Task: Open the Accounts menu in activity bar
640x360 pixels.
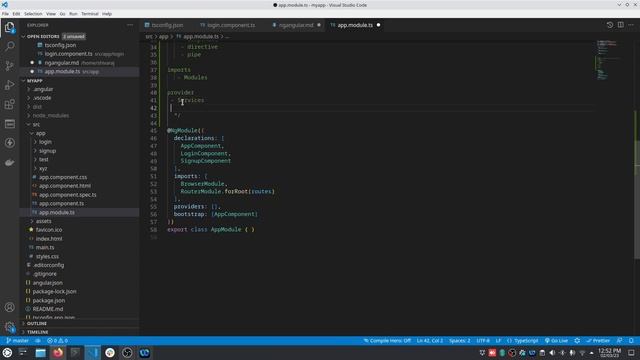Action: (x=9, y=307)
